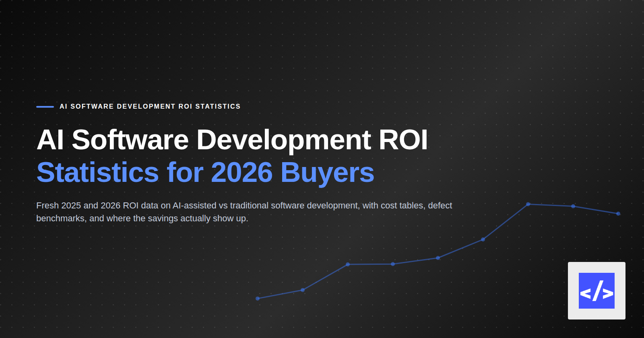Click the blue text 'Statistics for 2026 Buyers'
This screenshot has height=338, width=644.
pos(205,173)
